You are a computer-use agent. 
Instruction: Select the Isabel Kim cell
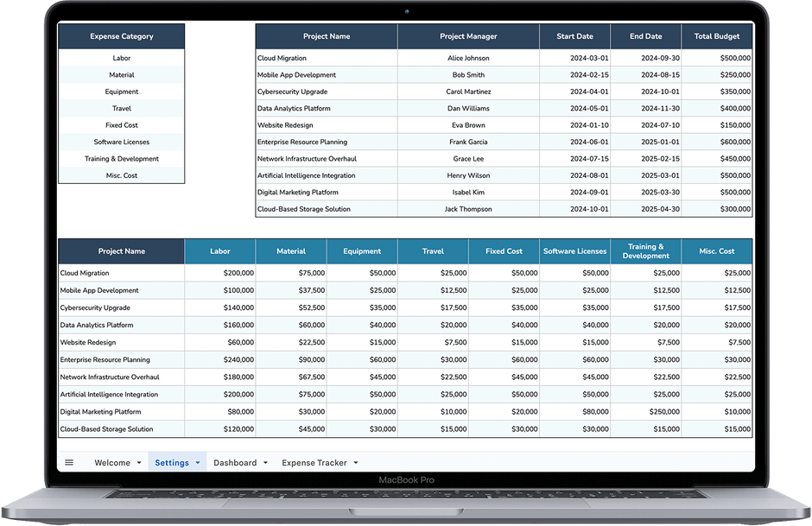pos(469,192)
